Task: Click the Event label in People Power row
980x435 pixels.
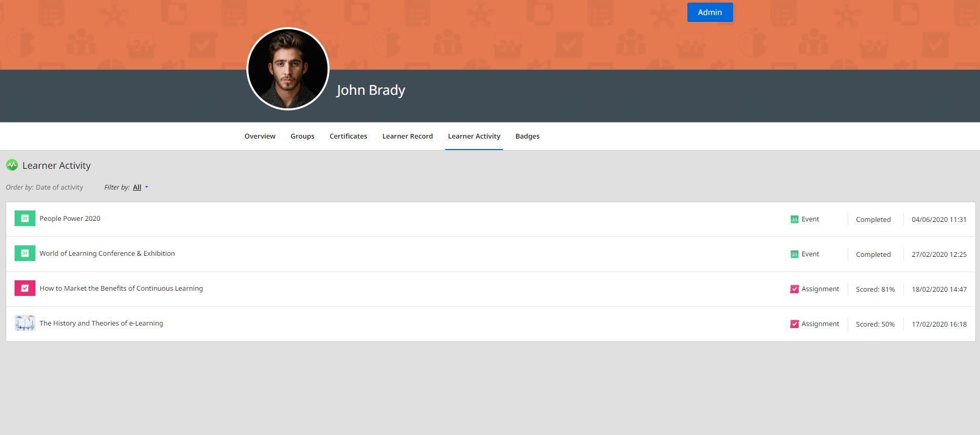Action: (x=810, y=219)
